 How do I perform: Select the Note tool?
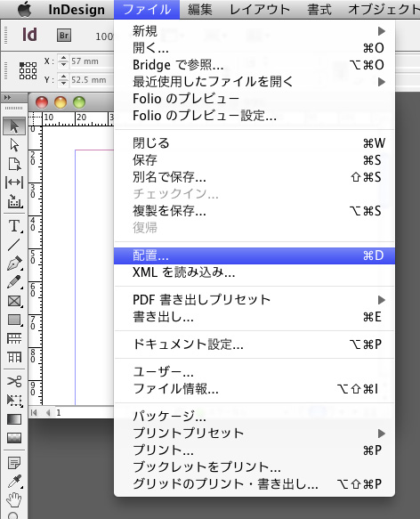click(14, 463)
